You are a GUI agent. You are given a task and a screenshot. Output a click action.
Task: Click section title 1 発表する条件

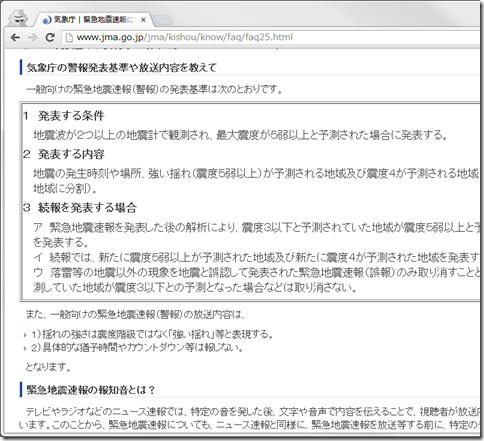(x=64, y=116)
